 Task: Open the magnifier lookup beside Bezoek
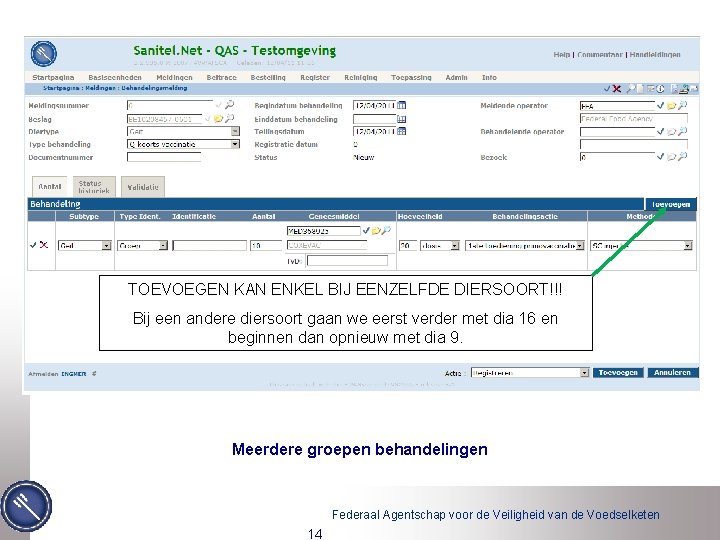(682, 157)
